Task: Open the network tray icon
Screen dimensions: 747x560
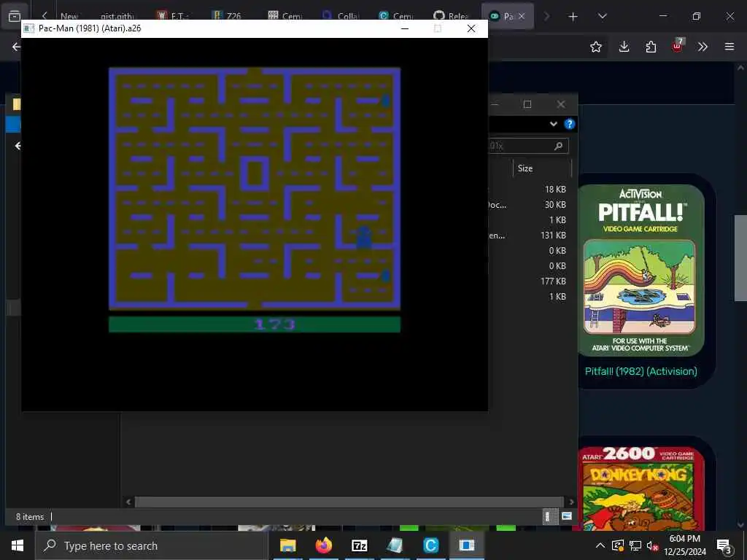Action: click(x=635, y=545)
